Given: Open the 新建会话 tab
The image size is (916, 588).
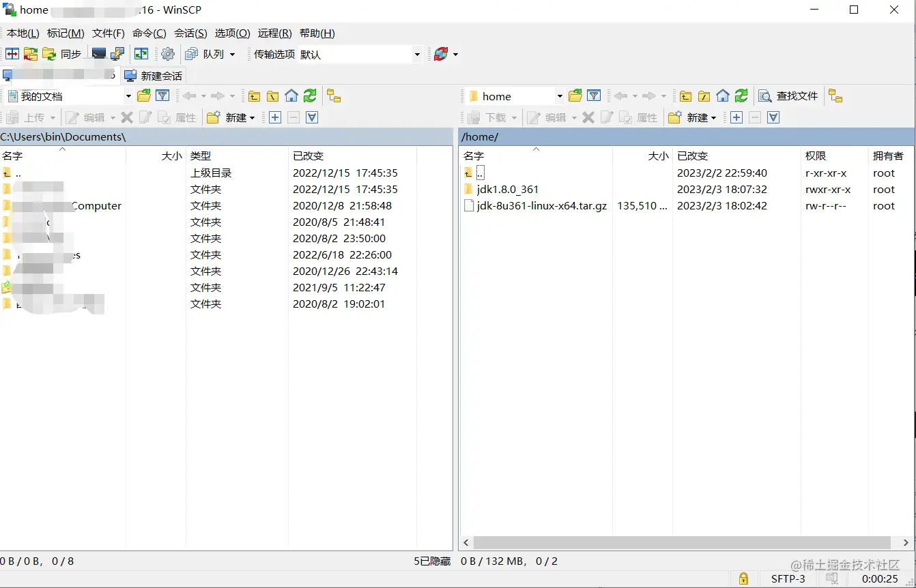Looking at the screenshot, I should tap(154, 76).
